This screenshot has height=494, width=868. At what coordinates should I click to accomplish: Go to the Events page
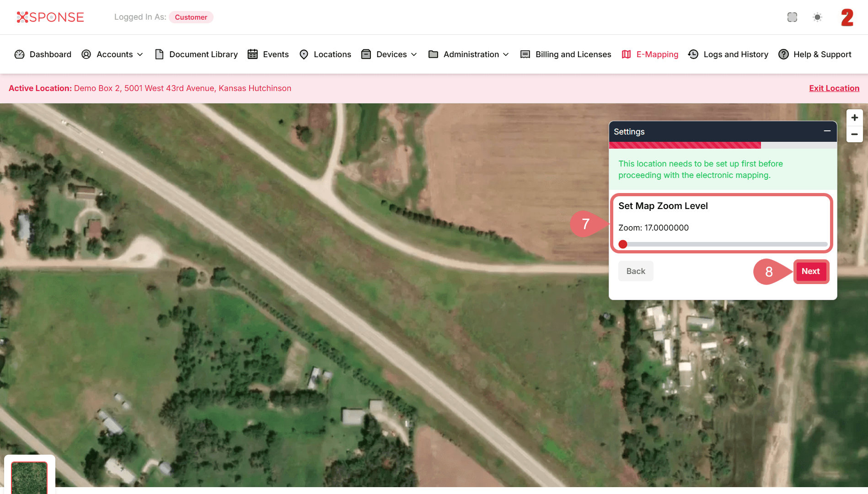pos(268,54)
